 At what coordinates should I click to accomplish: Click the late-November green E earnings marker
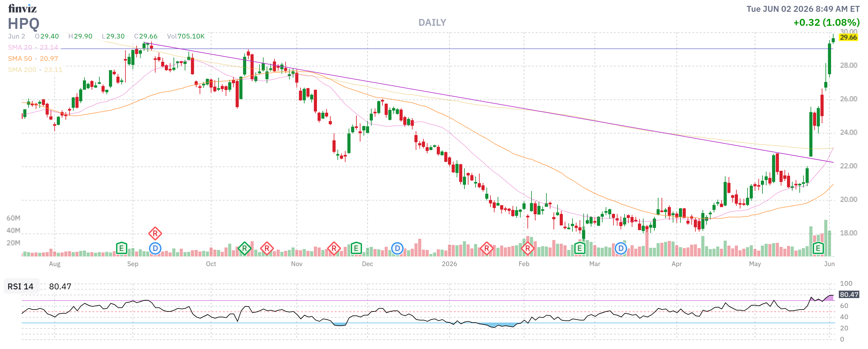356,249
